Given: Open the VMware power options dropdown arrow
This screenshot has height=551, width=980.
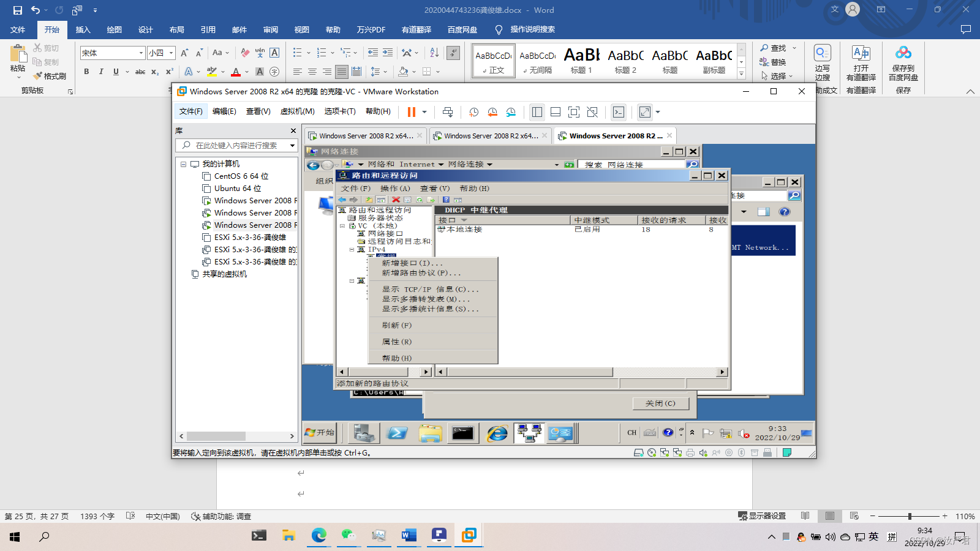Looking at the screenshot, I should 424,112.
